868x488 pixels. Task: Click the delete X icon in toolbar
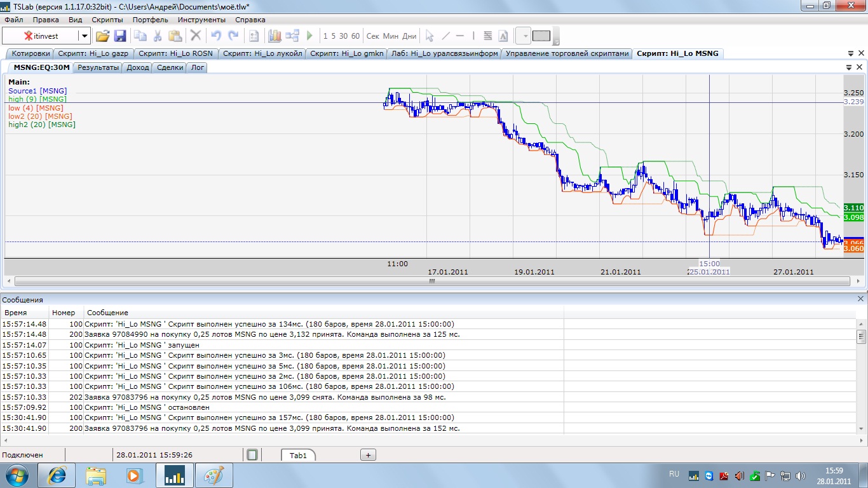point(196,36)
